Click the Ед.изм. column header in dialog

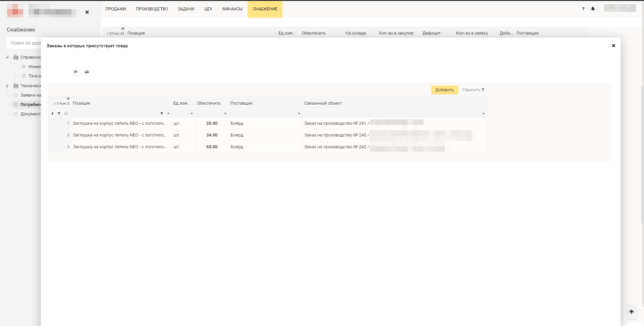pos(181,103)
